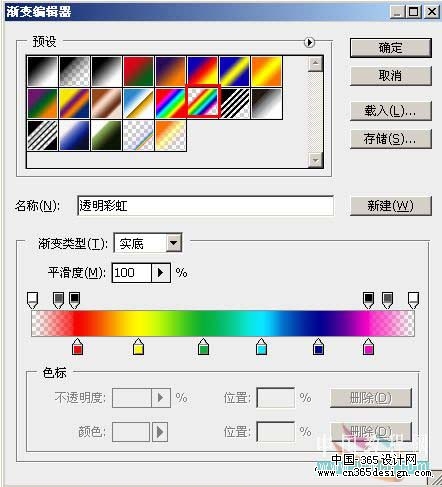This screenshot has height=487, width=442.
Task: Click the 载入(L) load button
Action: pos(391,111)
